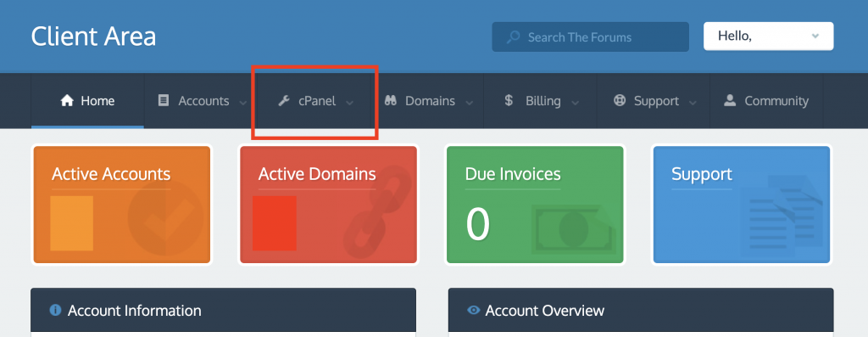Image resolution: width=868 pixels, height=337 pixels.
Task: Open the Hello user dropdown
Action: pos(768,36)
